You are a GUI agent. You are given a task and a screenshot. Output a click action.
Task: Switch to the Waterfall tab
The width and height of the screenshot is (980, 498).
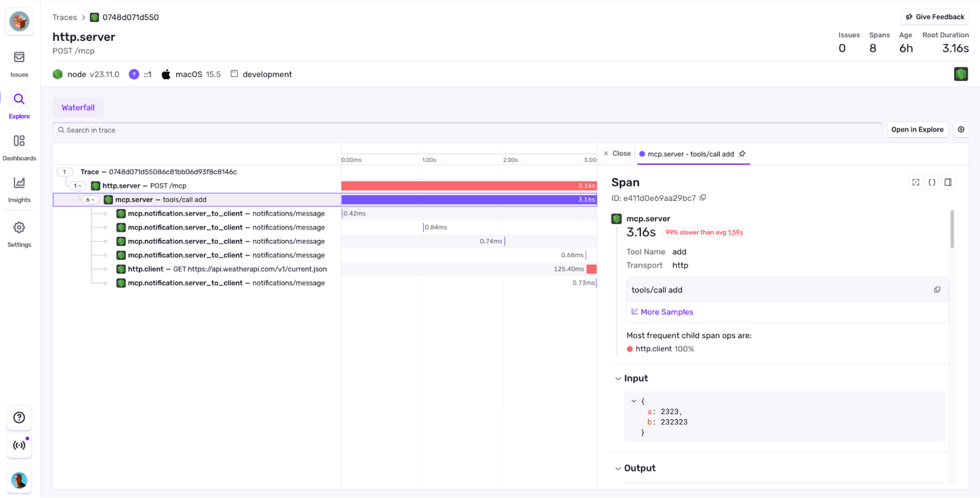click(x=78, y=107)
